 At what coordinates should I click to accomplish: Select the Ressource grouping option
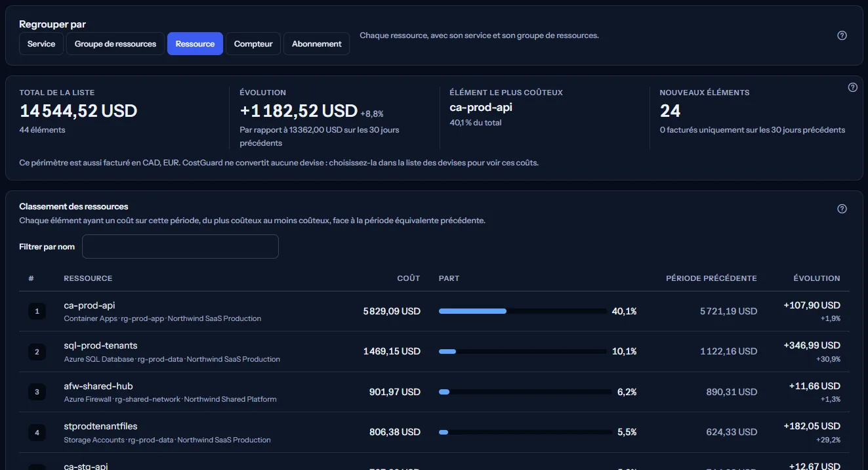pos(195,44)
